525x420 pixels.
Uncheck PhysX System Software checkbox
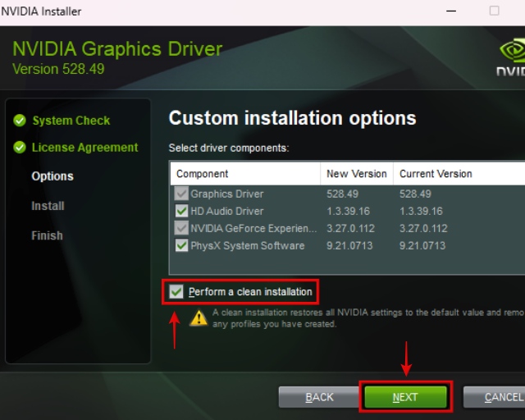tap(181, 245)
